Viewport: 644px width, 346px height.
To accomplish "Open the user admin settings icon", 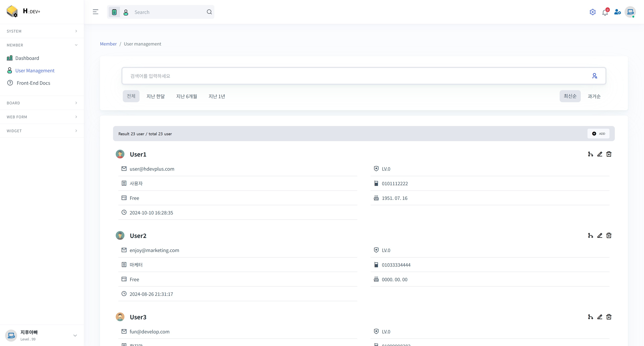I will pyautogui.click(x=618, y=12).
